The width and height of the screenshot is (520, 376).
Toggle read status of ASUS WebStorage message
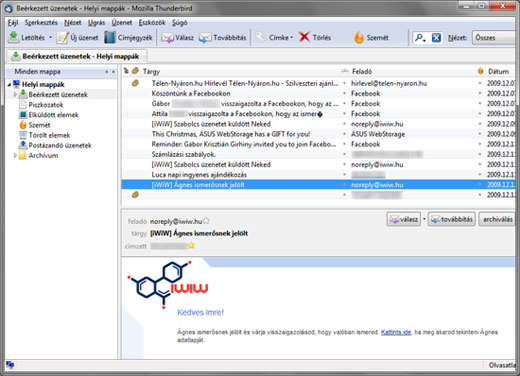pos(345,134)
